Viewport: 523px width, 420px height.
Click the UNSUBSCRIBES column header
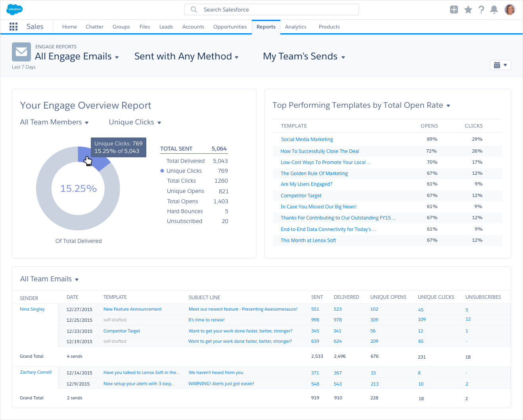tap(483, 297)
